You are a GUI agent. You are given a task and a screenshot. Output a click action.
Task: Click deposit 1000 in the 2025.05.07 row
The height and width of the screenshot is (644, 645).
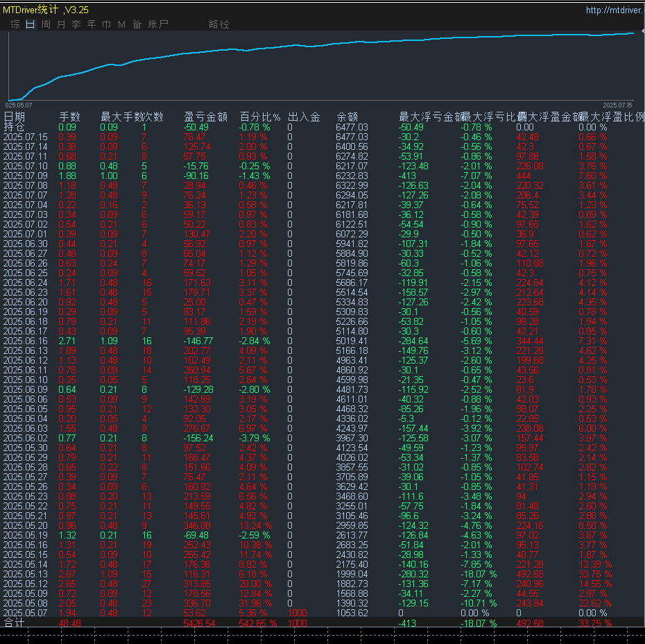297,613
